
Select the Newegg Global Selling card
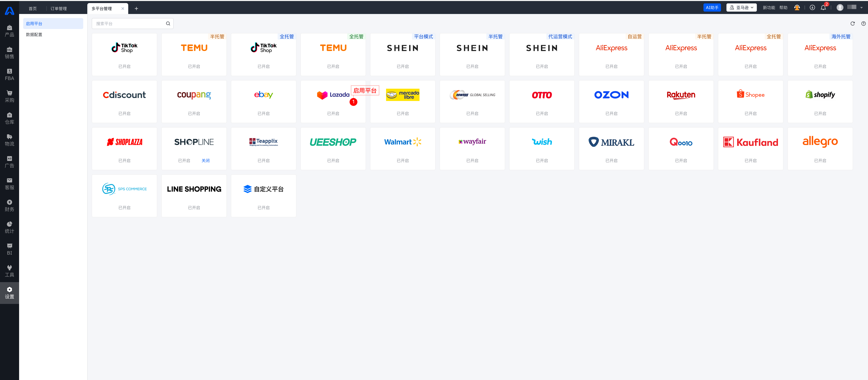(x=472, y=101)
